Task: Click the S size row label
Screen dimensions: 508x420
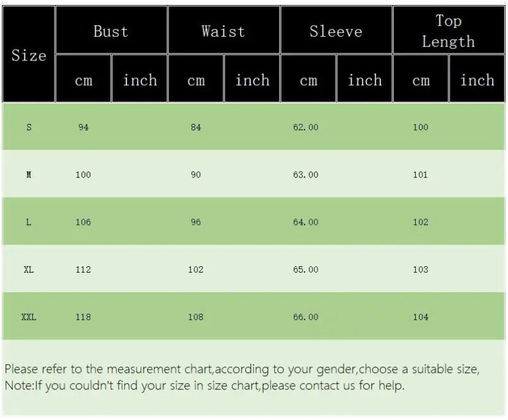Action: click(29, 127)
